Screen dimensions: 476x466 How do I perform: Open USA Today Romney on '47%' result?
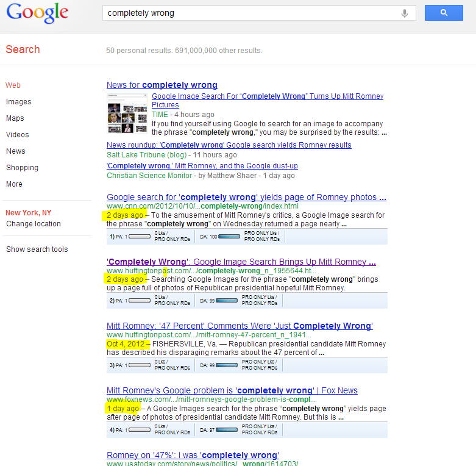pos(193,456)
